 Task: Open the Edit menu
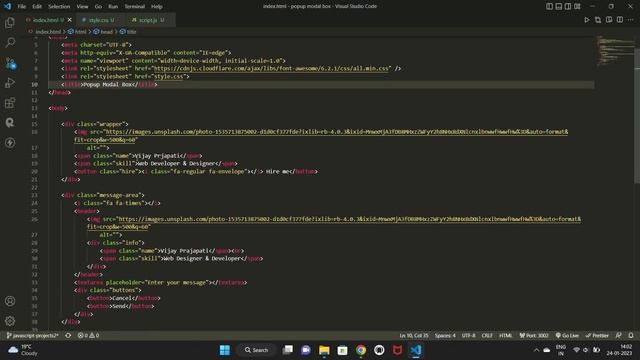tap(37, 7)
